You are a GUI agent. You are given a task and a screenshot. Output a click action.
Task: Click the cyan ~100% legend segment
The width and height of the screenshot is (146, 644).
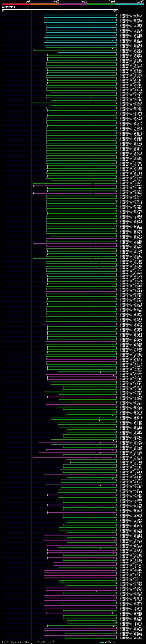(x=130, y=4)
